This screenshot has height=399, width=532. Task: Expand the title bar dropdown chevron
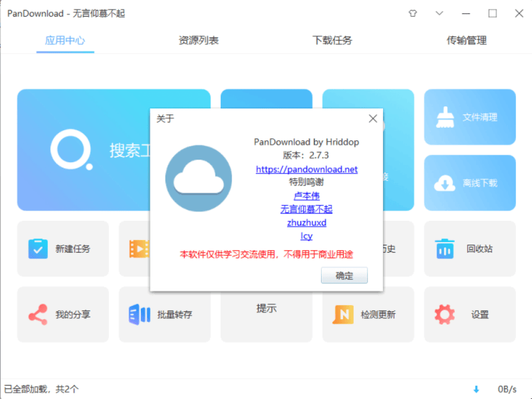point(440,13)
